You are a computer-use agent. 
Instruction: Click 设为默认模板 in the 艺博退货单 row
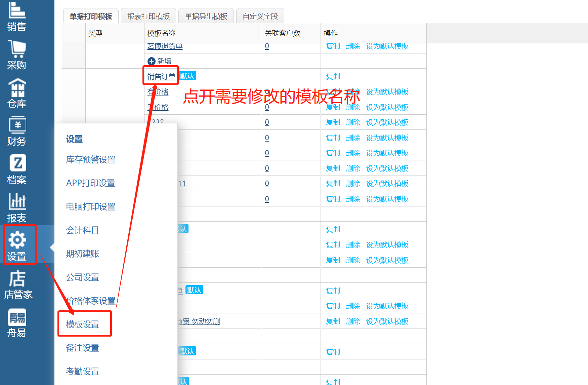[387, 46]
